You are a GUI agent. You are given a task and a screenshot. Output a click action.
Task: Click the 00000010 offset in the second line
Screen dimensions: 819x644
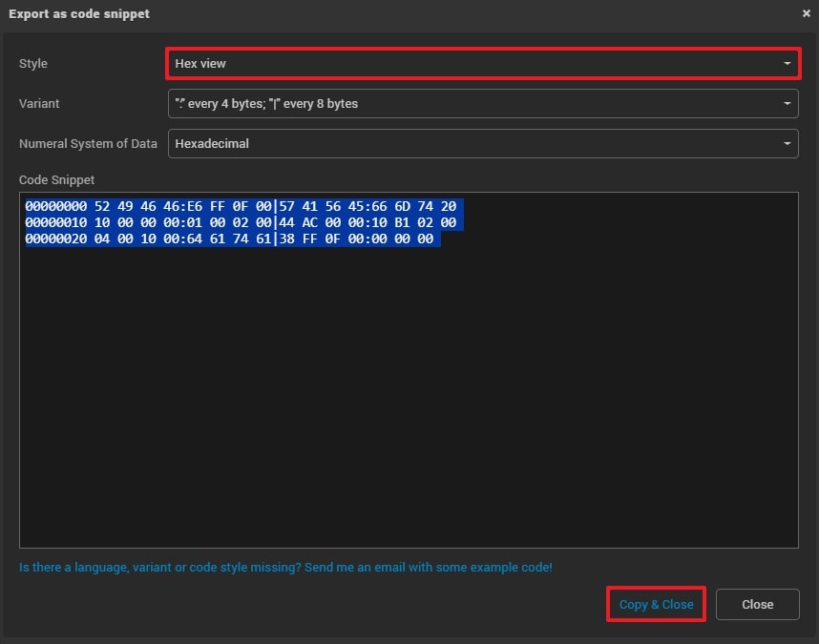[x=56, y=222]
